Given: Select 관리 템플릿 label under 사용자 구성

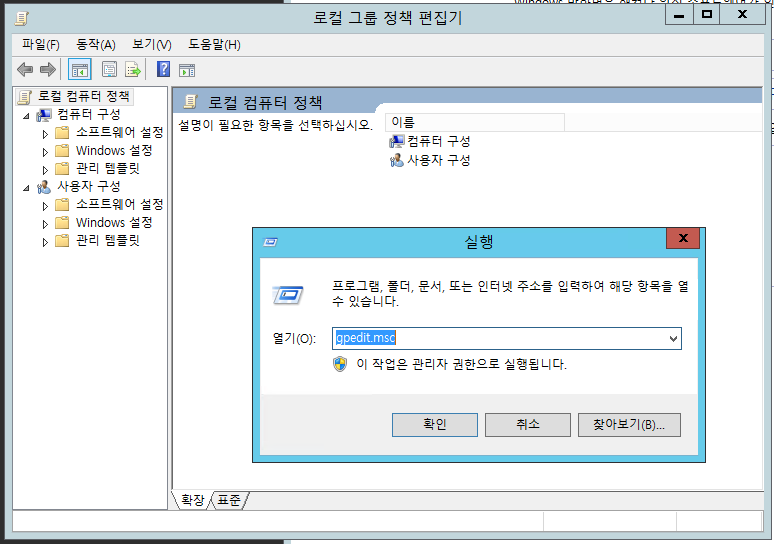Looking at the screenshot, I should coord(108,241).
